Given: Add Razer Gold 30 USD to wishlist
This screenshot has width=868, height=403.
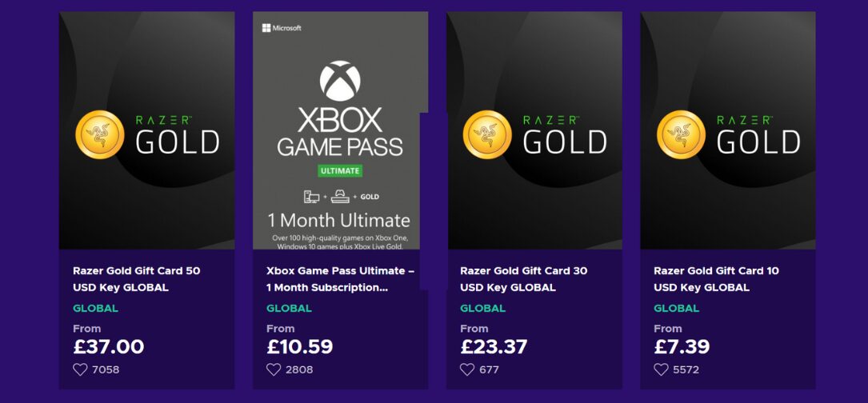Looking at the screenshot, I should [x=467, y=369].
